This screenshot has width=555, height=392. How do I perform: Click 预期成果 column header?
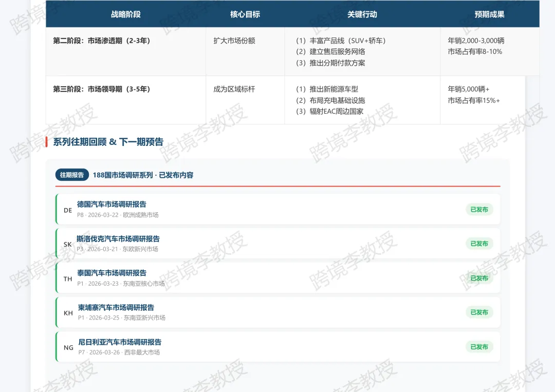point(490,14)
